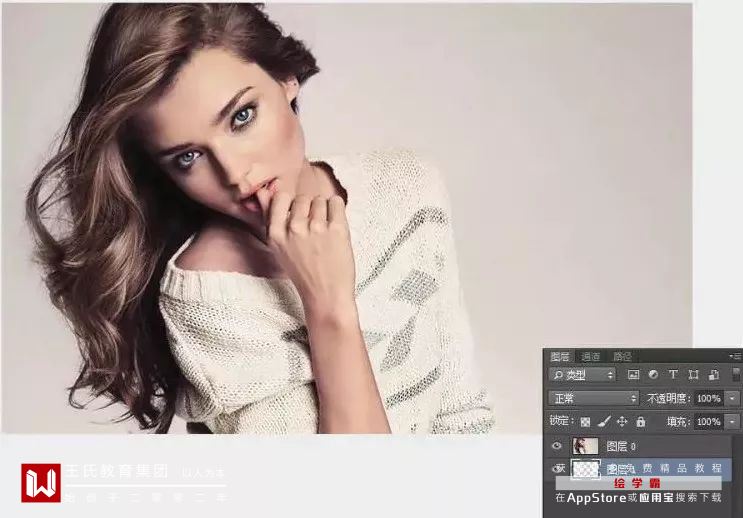The width and height of the screenshot is (743, 518).
Task: Filter layers by smart object icon
Action: [x=714, y=375]
